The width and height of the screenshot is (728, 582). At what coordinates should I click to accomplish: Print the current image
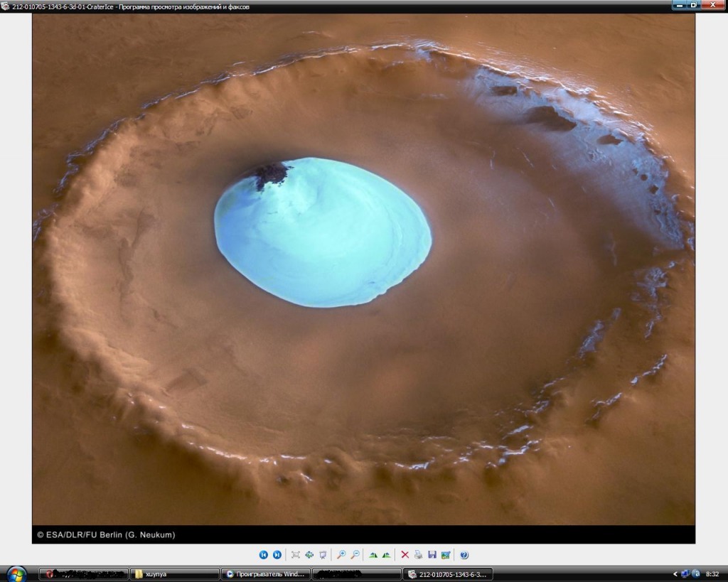pos(418,554)
